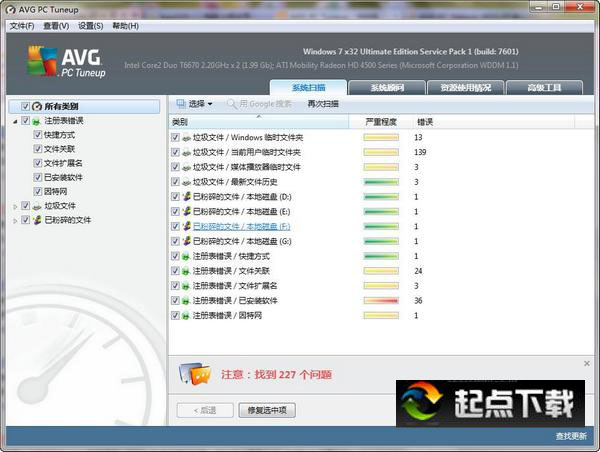Uncheck the Windows 临时文件夹 row checkbox
Screen dimensions: 600x452
pyautogui.click(x=175, y=137)
